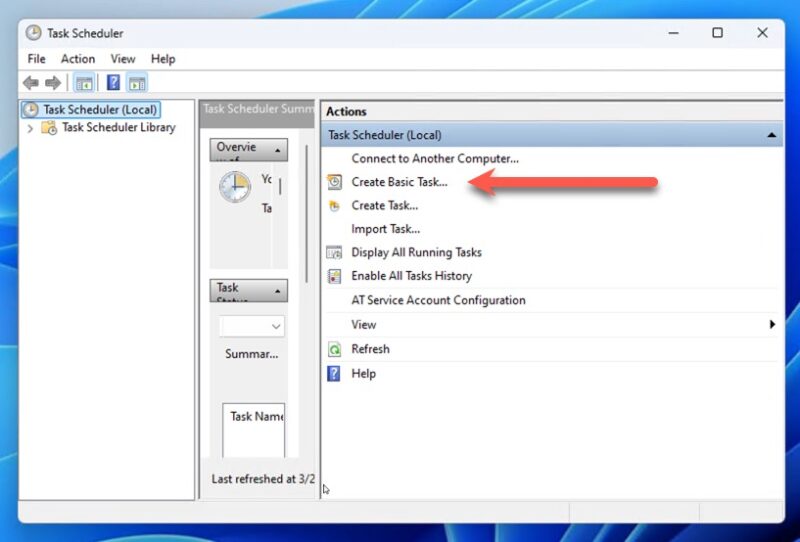Click View in the Actions pane
The image size is (800, 542).
[x=364, y=325]
